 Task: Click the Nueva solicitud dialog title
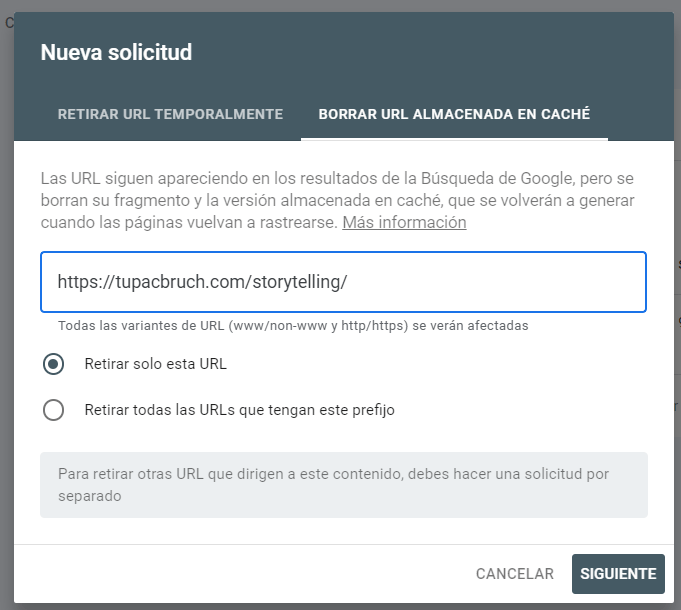pos(116,52)
